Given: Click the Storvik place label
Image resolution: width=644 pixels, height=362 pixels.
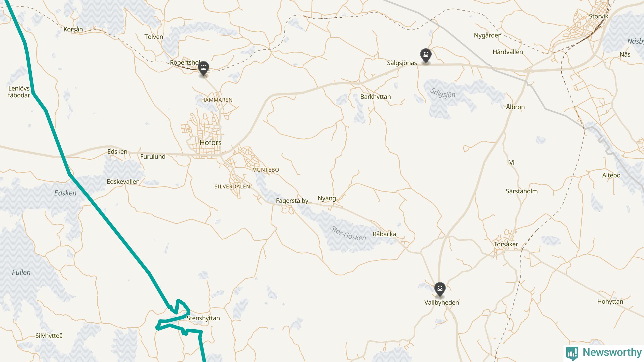Looking at the screenshot, I should click(x=598, y=16).
